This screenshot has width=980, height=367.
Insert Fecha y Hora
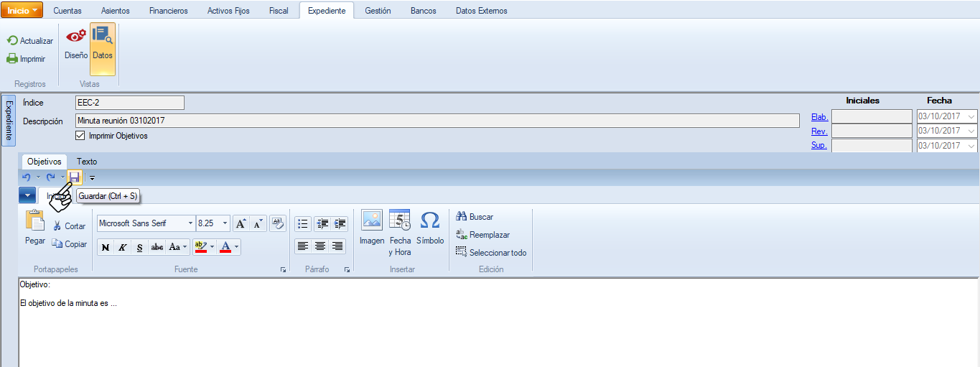400,232
